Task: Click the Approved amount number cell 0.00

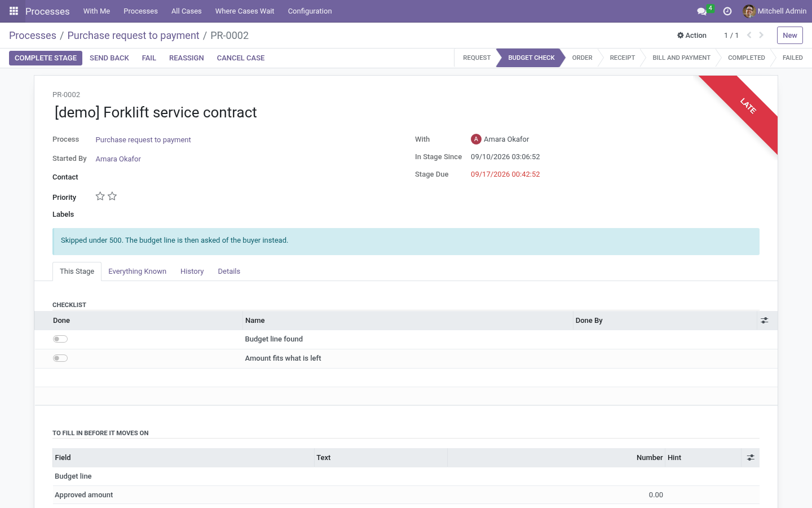Action: tap(656, 495)
